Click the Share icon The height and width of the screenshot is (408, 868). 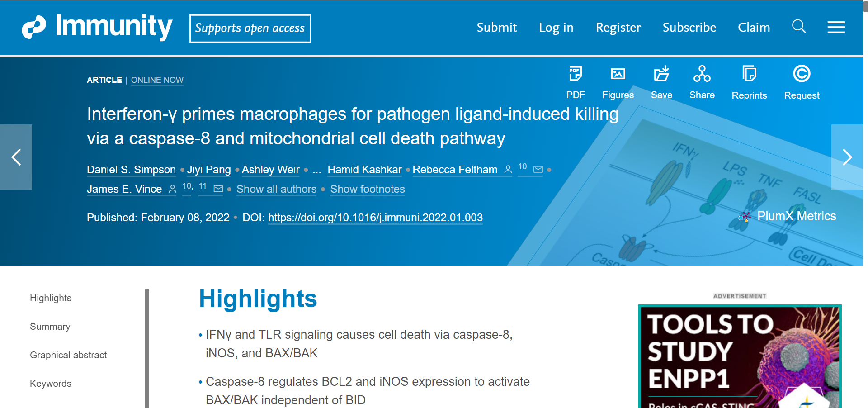(702, 74)
